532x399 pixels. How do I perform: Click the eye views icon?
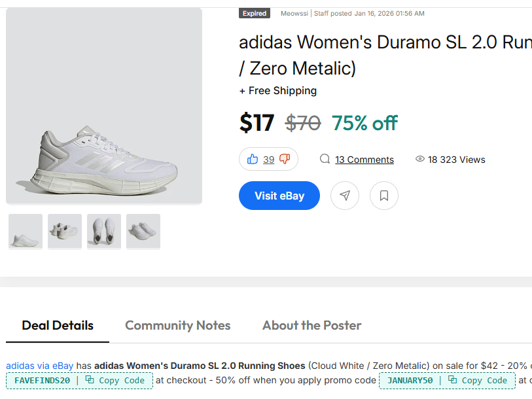420,159
